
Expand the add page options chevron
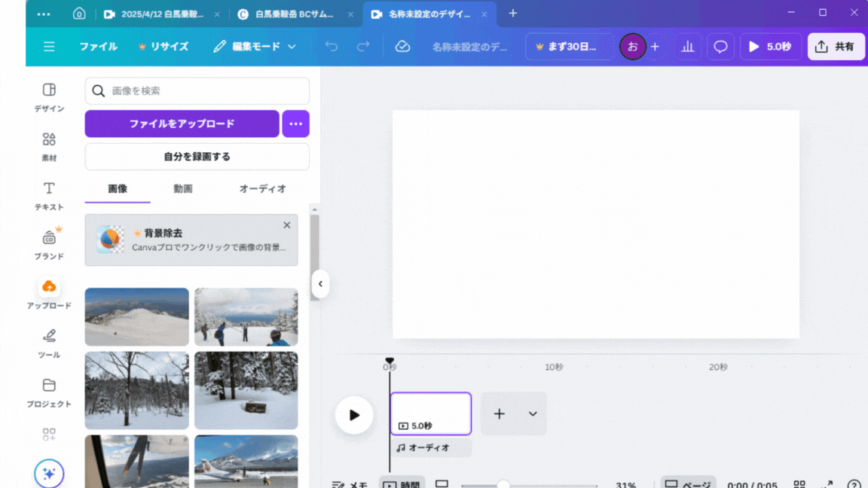tap(533, 413)
